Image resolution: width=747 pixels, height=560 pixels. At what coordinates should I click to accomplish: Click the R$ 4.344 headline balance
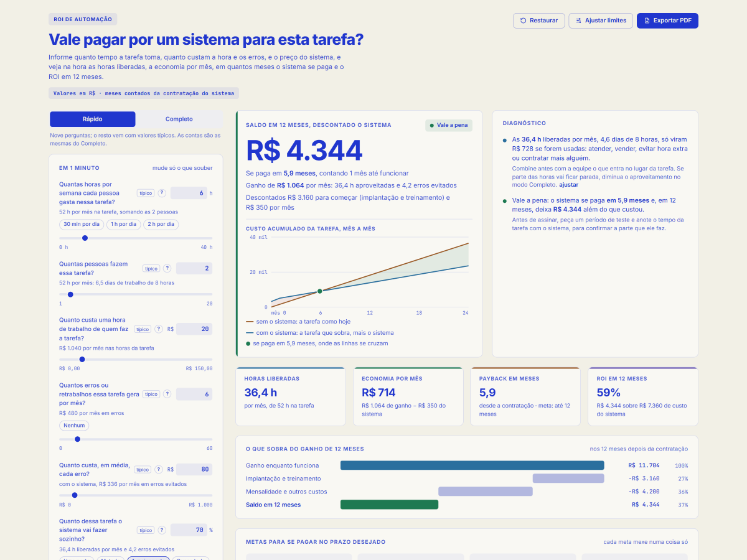304,151
